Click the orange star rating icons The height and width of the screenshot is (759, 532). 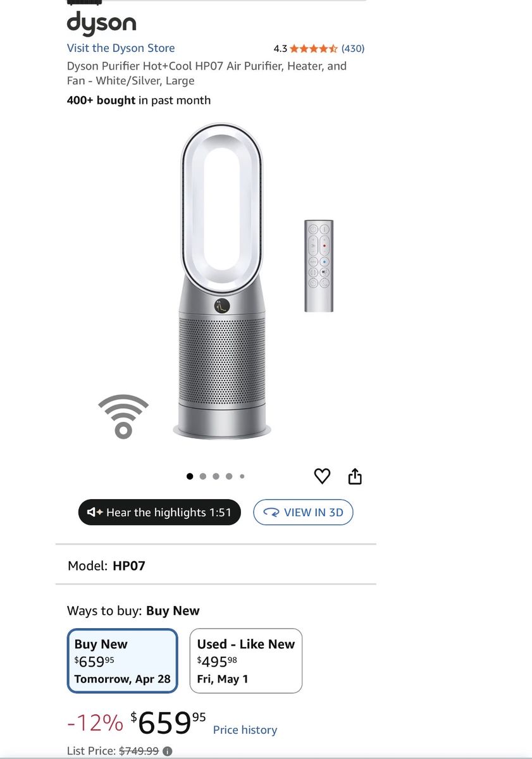[314, 48]
